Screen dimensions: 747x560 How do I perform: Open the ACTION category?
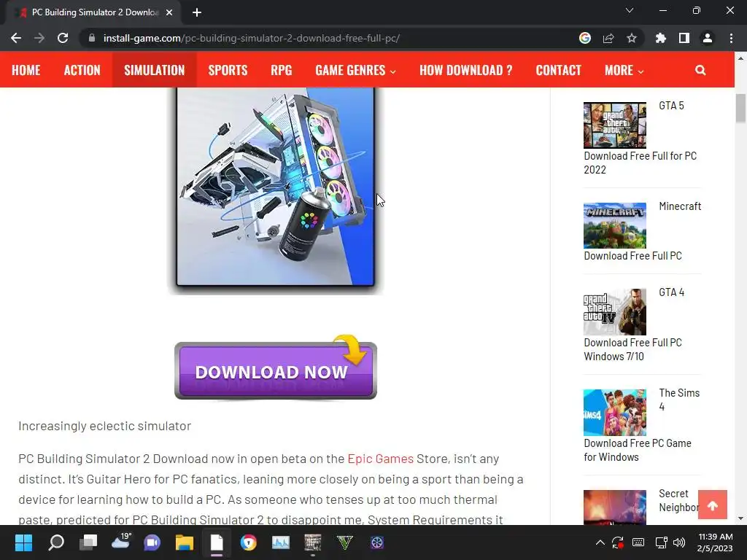coord(82,70)
